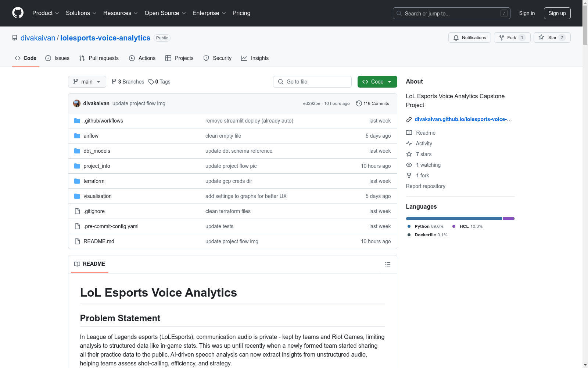Open commit hash ed2925e
588x368 pixels.
[x=312, y=103]
